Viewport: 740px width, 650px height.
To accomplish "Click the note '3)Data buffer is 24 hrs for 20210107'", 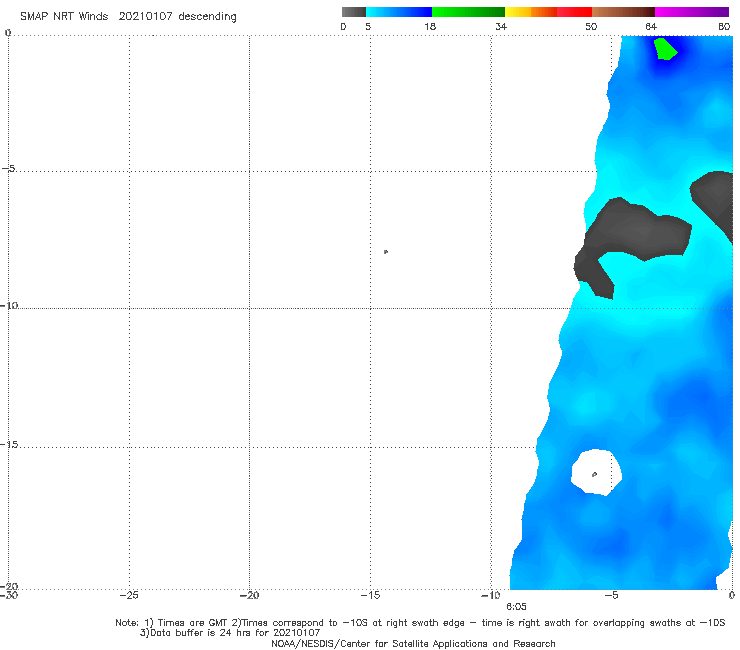I will click(x=230, y=633).
